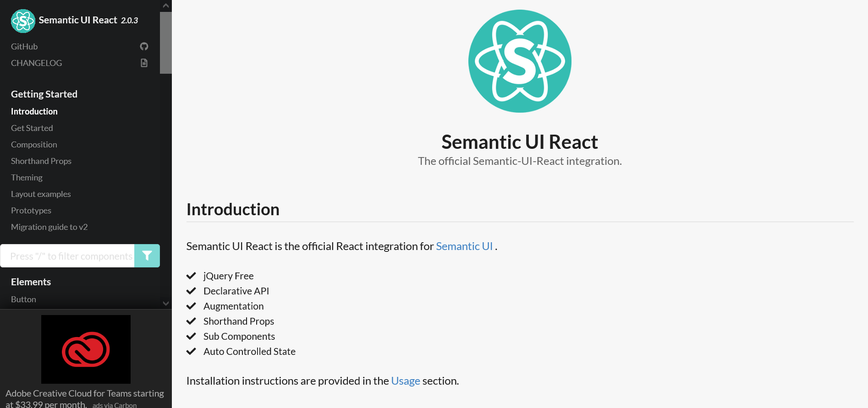Open GitHub via the octocat icon

[143, 46]
